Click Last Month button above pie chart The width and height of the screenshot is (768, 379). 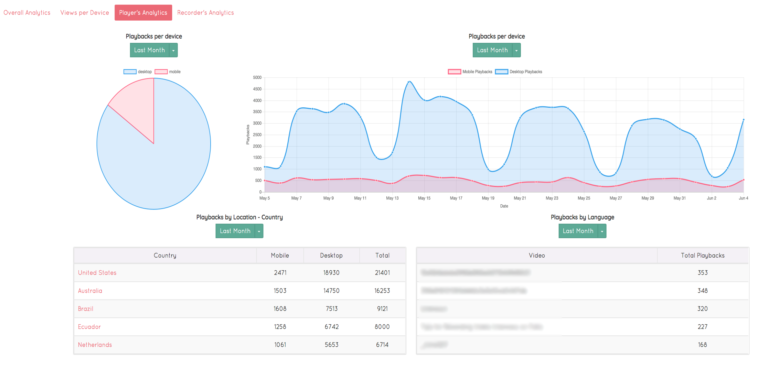[x=149, y=50]
